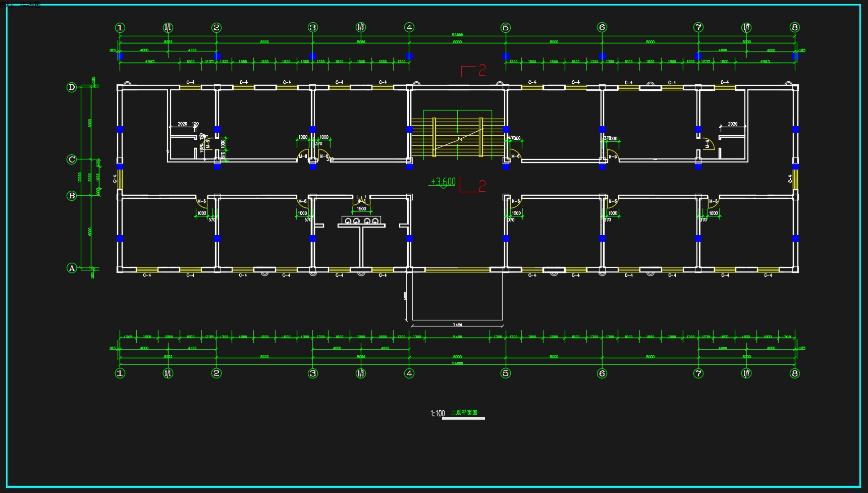Select grid bubble 2 above the plan
The height and width of the screenshot is (493, 868).
pyautogui.click(x=216, y=28)
